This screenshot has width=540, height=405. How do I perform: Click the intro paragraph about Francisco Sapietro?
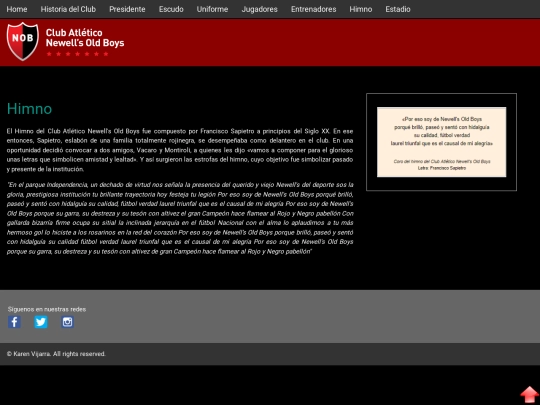(x=180, y=150)
